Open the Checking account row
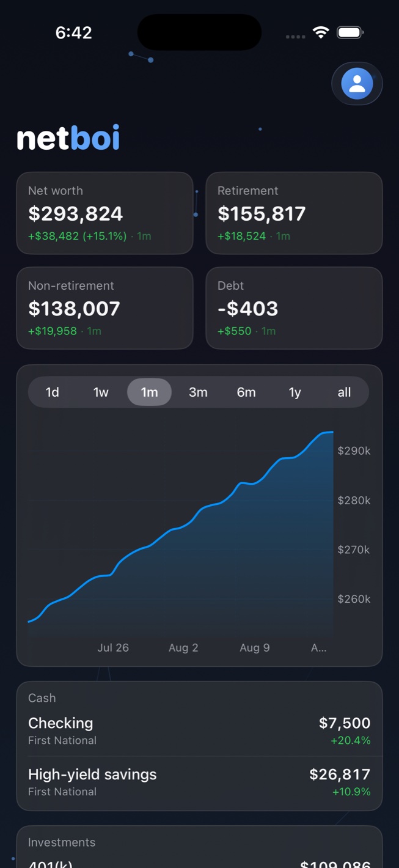This screenshot has width=399, height=868. 199,730
